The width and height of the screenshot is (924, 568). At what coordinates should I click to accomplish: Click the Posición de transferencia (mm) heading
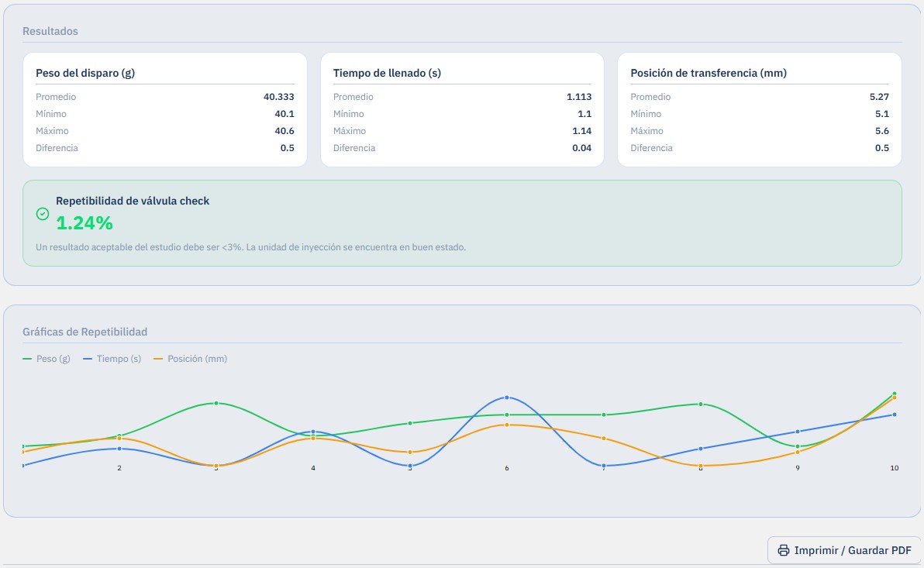(x=709, y=73)
